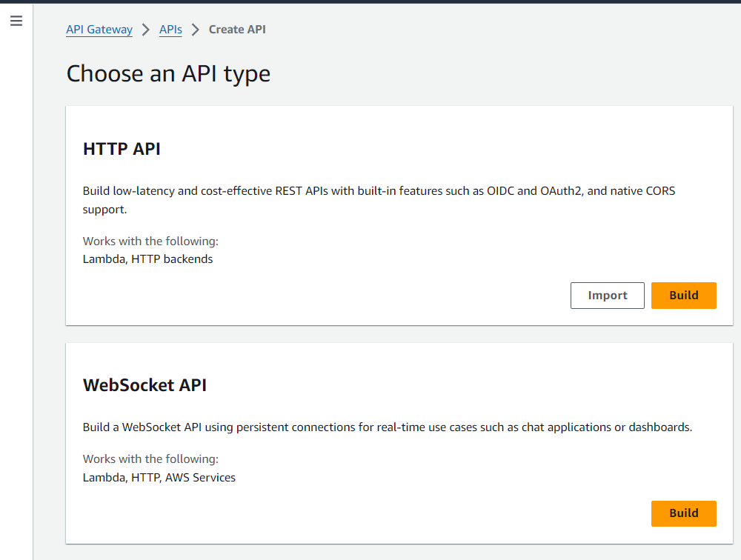The image size is (741, 560).
Task: Open the side navigation hamburger menu
Action: [16, 21]
